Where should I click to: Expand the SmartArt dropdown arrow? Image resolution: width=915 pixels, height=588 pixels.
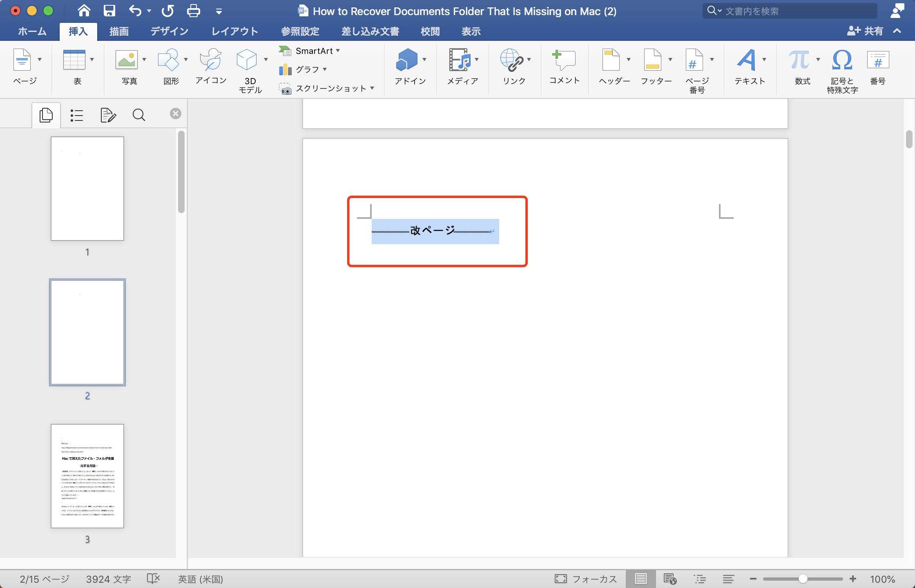[338, 51]
